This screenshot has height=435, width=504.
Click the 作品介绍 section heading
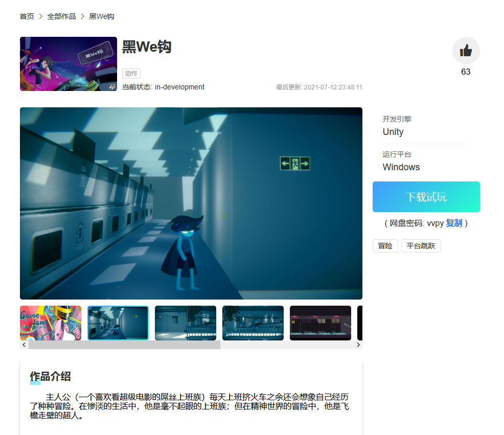pos(50,376)
